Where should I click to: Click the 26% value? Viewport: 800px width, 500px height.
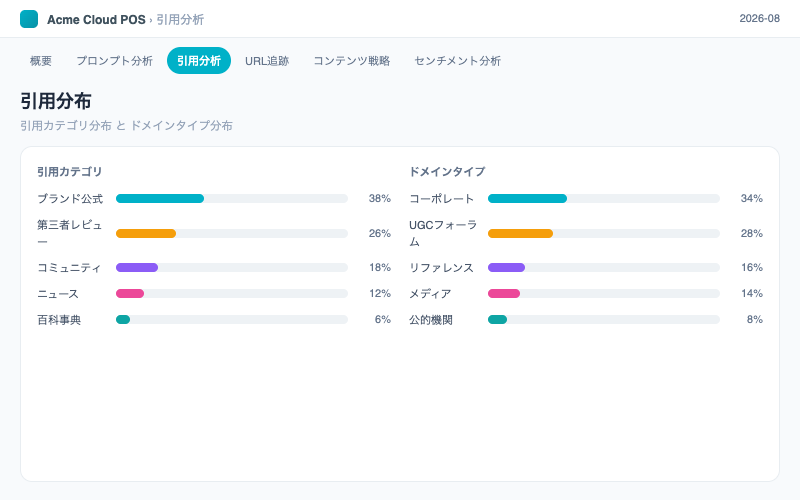coord(380,233)
